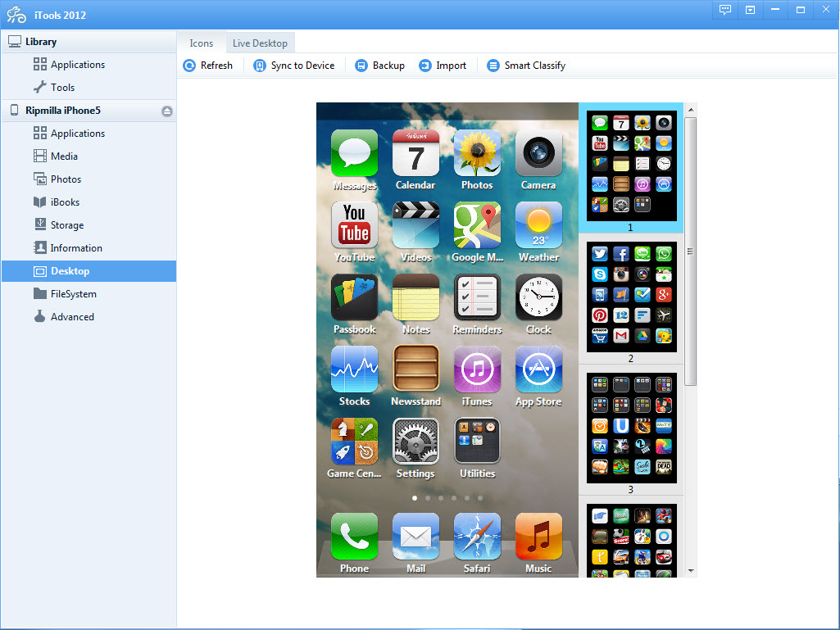
Task: Open FileSystem in the sidebar
Action: tap(89, 294)
